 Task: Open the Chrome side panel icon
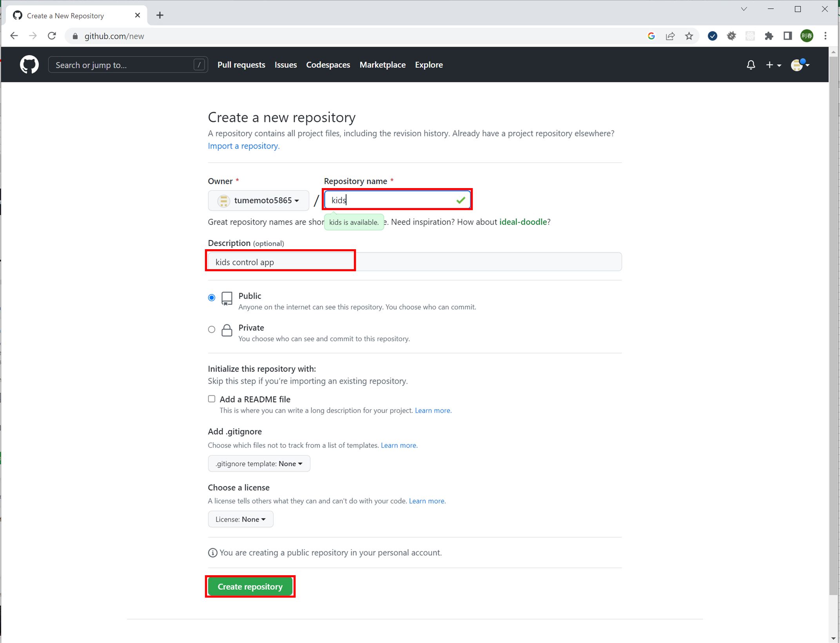pyautogui.click(x=787, y=36)
